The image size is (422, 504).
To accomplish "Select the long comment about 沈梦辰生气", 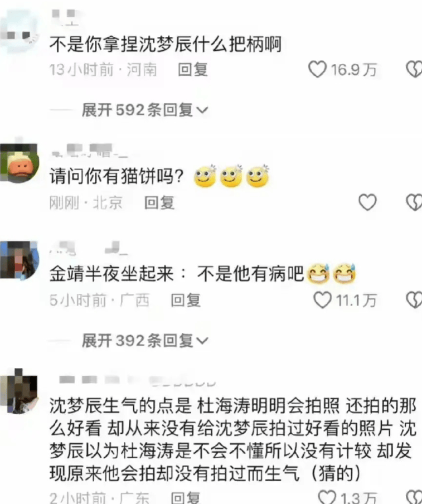I will 232,439.
